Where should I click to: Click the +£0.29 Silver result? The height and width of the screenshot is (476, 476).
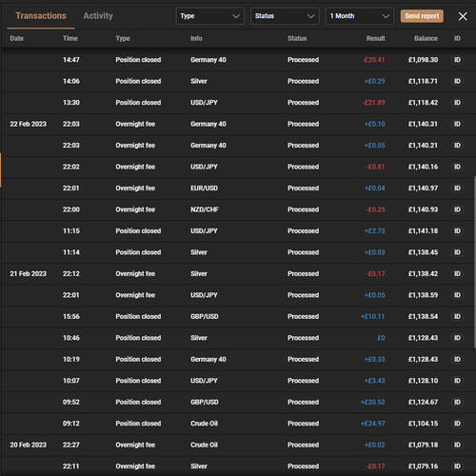375,81
